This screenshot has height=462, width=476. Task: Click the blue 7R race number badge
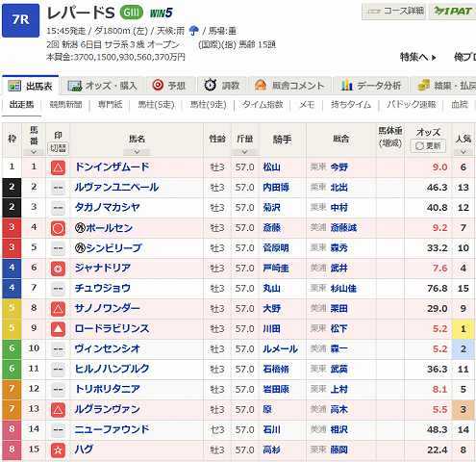click(x=20, y=20)
